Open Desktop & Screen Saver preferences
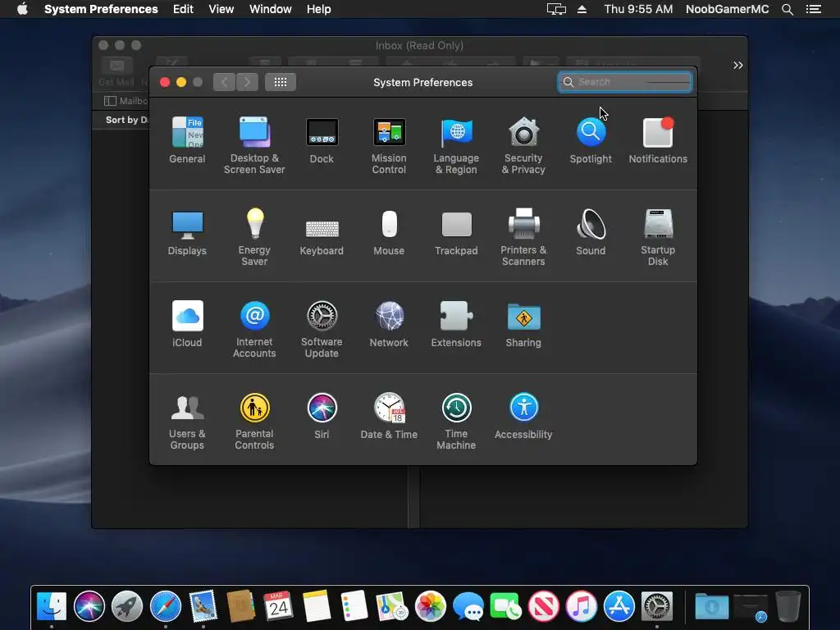Screen dimensions: 840x630 pos(254,145)
